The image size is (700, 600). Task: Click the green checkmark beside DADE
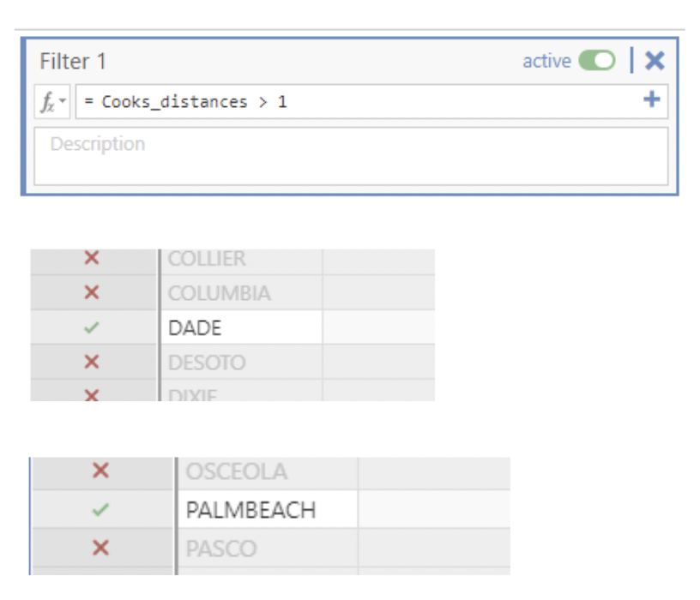(x=93, y=327)
